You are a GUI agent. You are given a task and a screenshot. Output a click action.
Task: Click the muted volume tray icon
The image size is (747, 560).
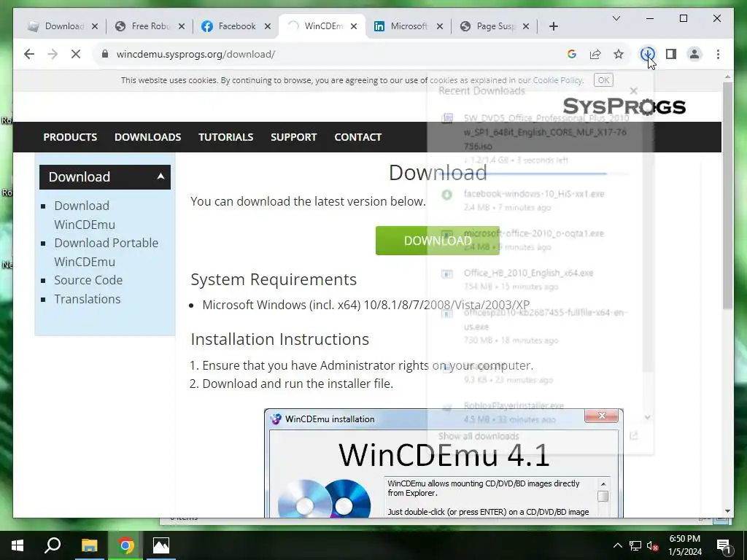pos(652,545)
